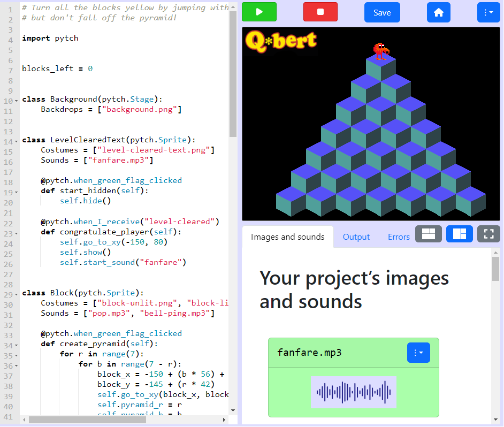The width and height of the screenshot is (504, 427).
Task: Collapse the Background class at line 10
Action: point(16,101)
